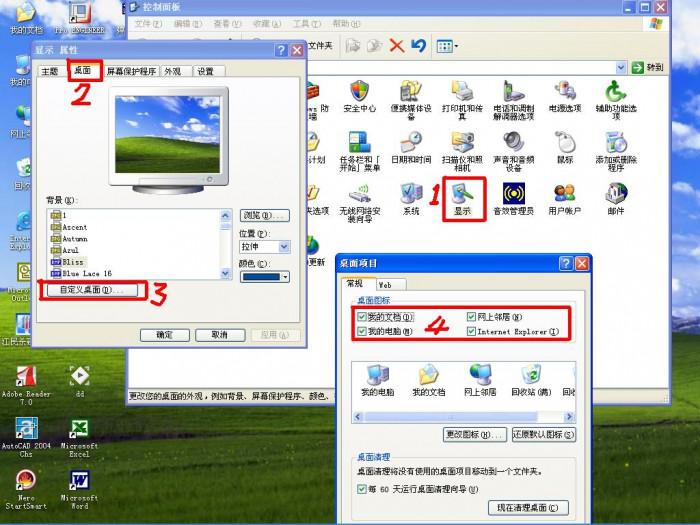Open the 鼠标 mouse settings icon

tap(565, 147)
